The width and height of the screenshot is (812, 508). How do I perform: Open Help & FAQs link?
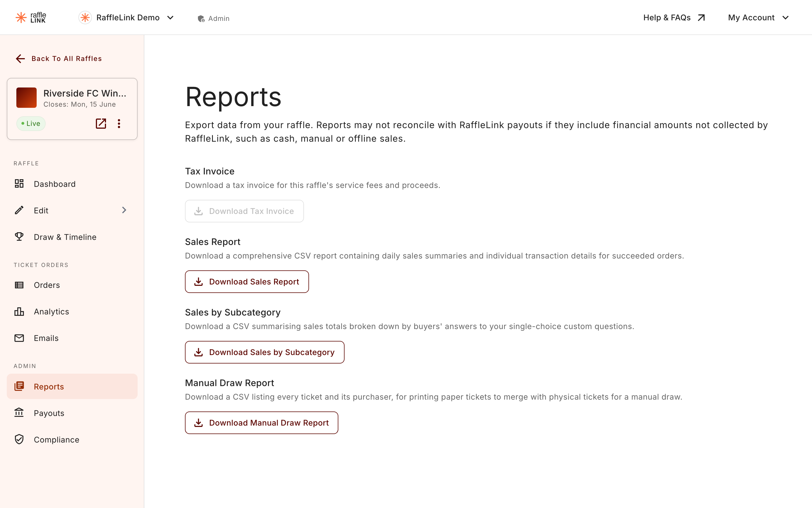click(x=674, y=17)
